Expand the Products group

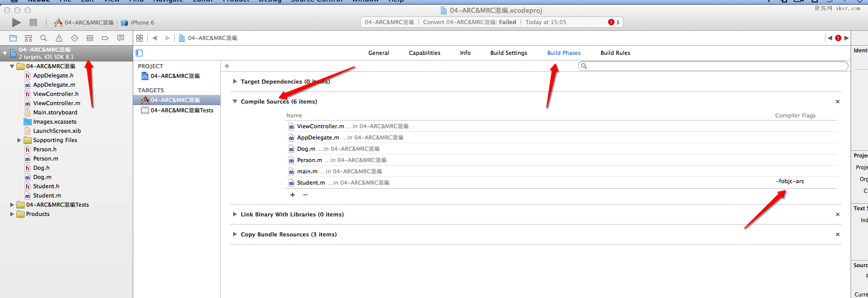pos(12,214)
